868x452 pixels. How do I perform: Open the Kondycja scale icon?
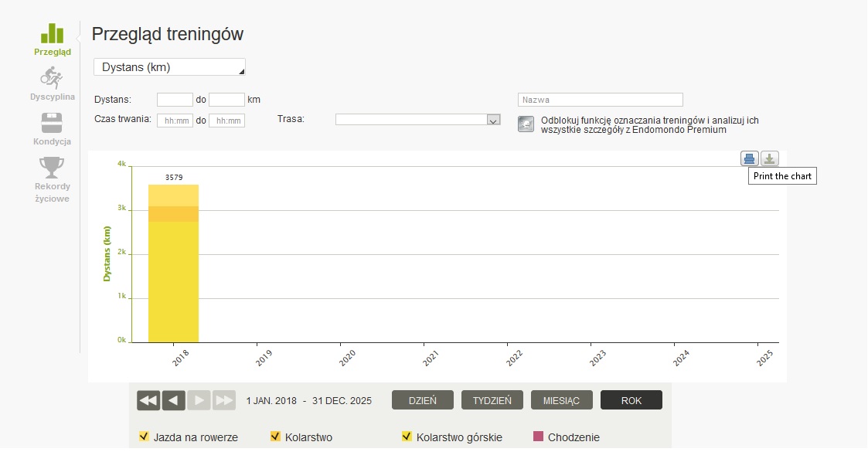tap(52, 123)
